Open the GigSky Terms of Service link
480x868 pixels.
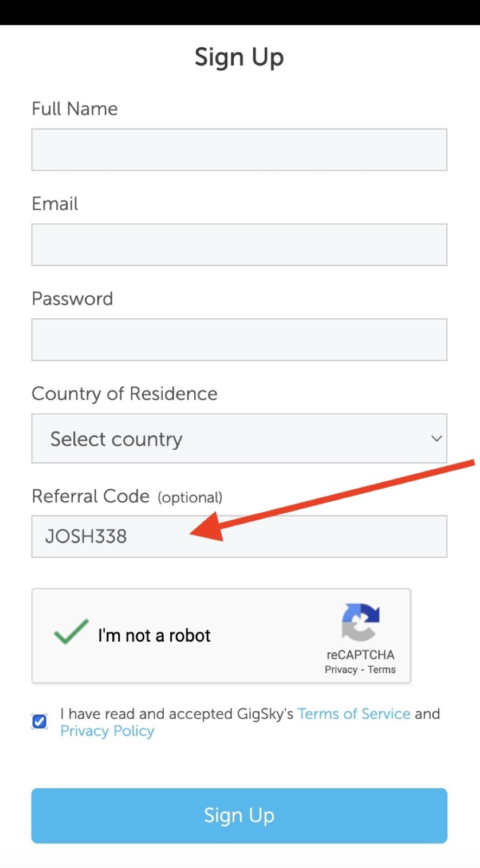click(x=354, y=714)
